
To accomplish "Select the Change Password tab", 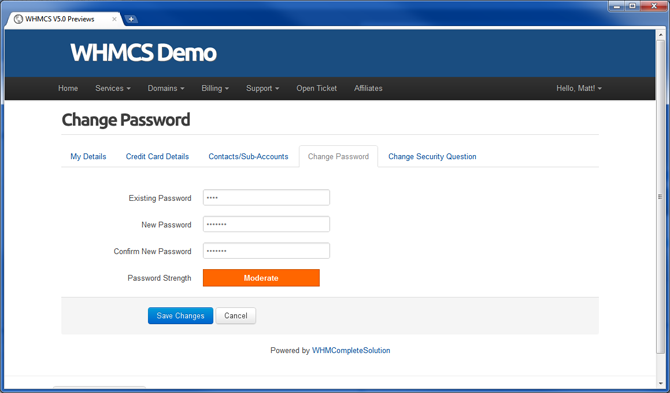I will (x=338, y=156).
